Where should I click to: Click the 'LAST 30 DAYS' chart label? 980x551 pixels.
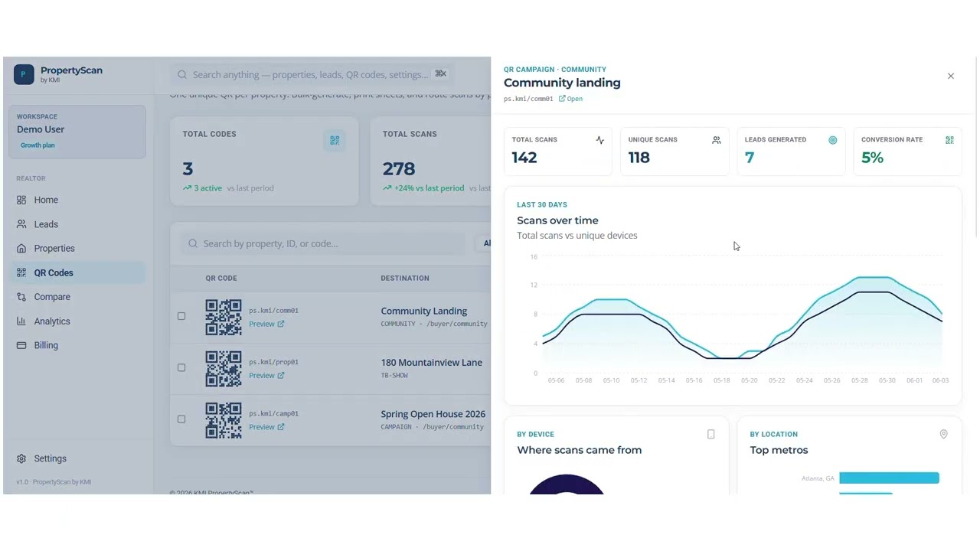542,204
